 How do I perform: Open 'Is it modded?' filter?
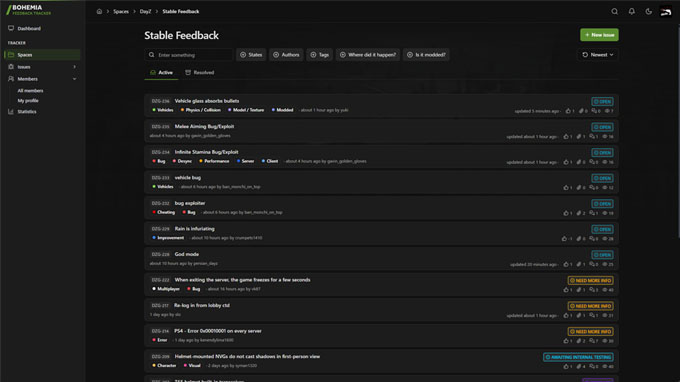pos(426,55)
